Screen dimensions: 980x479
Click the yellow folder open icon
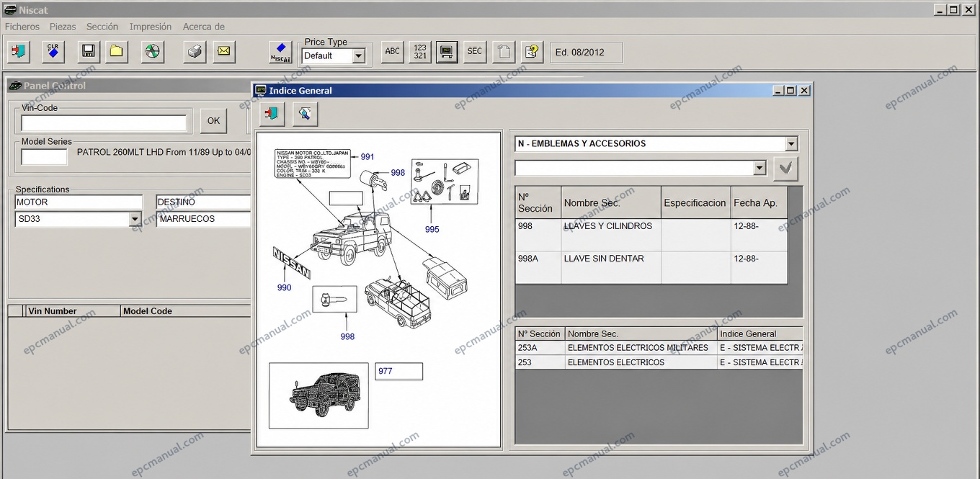(116, 51)
